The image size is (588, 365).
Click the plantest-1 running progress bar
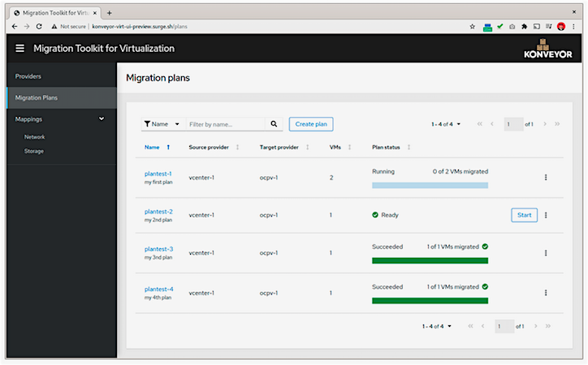coord(430,185)
